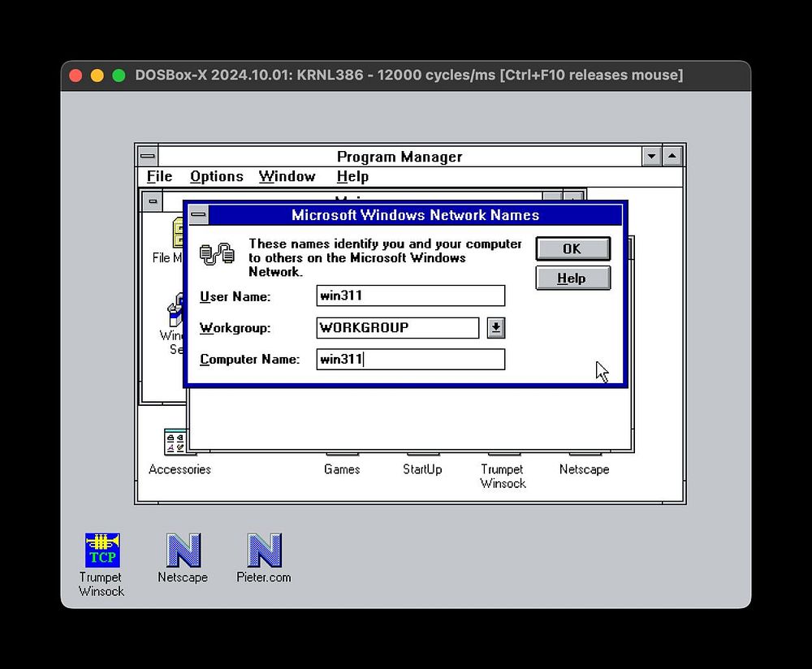Open the Main group's control menu box
This screenshot has width=812, height=669.
[153, 201]
